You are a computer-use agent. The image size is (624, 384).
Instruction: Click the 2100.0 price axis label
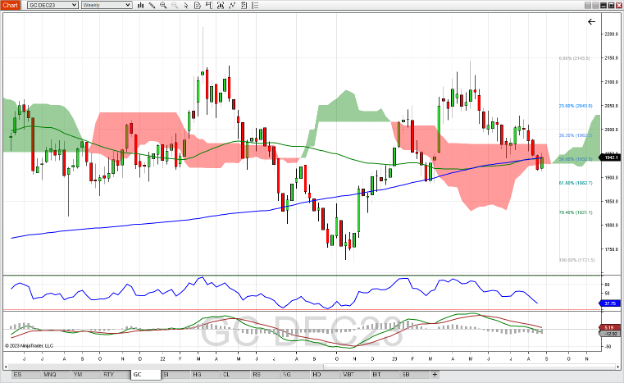pyautogui.click(x=612, y=82)
